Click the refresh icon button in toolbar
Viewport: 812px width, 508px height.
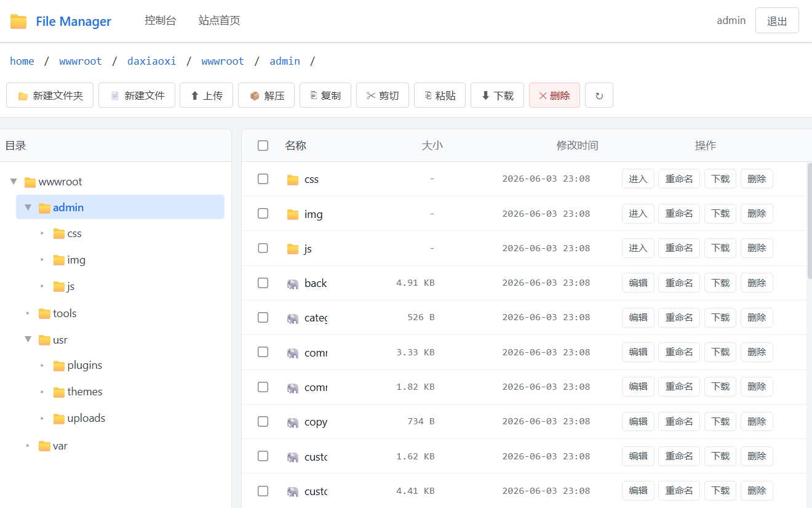(x=599, y=95)
